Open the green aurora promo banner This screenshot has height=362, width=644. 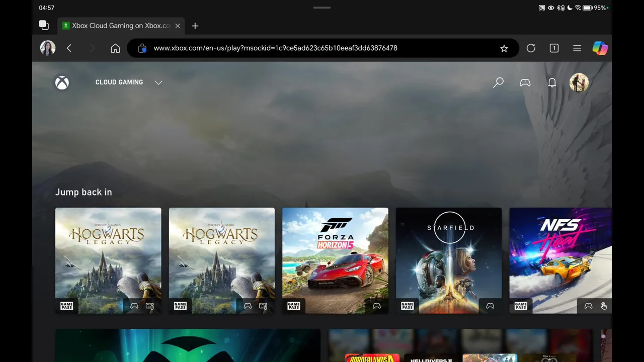[x=188, y=345]
